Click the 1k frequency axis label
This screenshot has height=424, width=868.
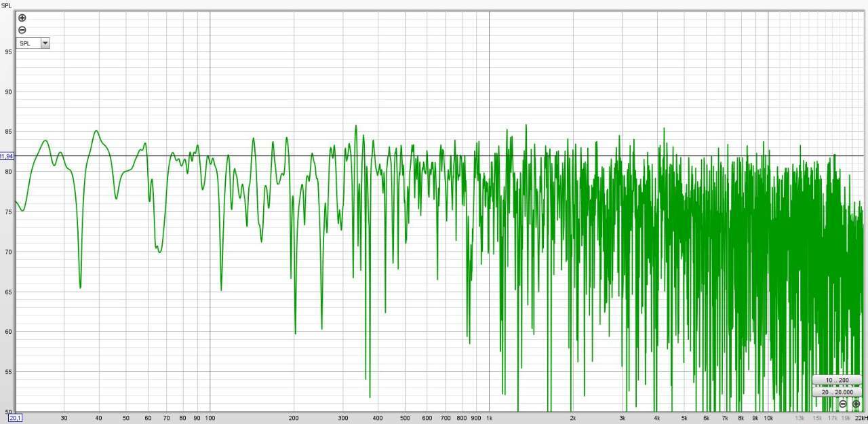(x=490, y=418)
